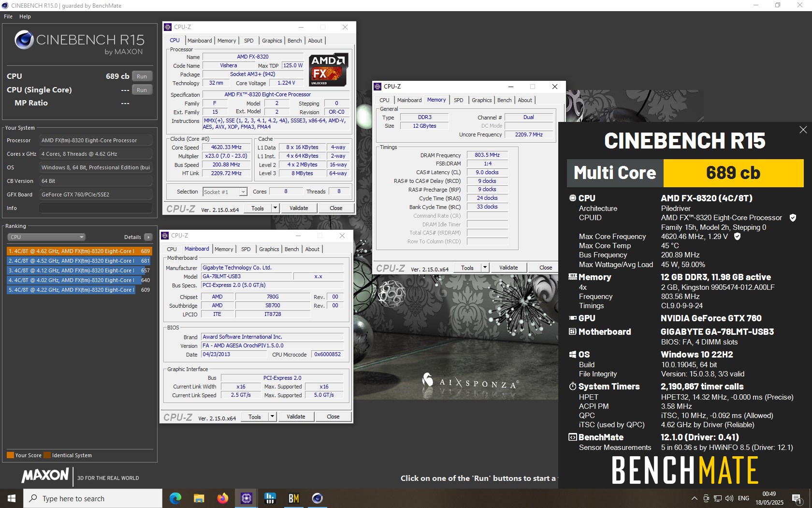Launch Firefox from the taskbar

point(223,498)
